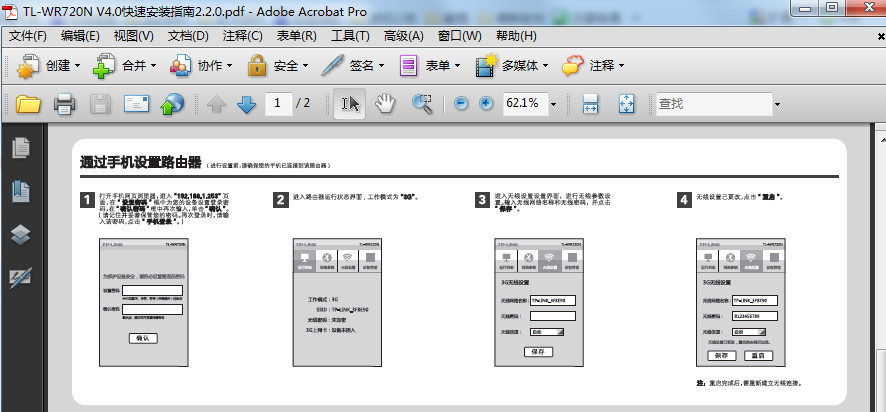This screenshot has width=886, height=412.
Task: Open the Bookmarks panel in sidebar
Action: tap(21, 191)
